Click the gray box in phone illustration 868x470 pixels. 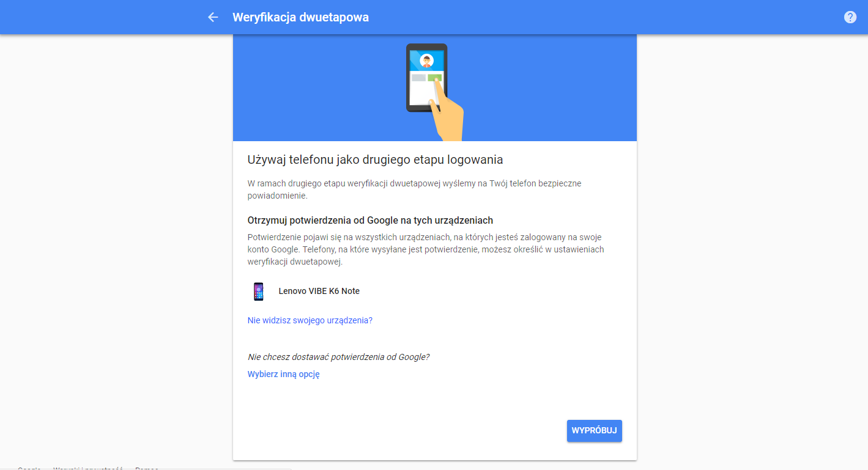418,78
